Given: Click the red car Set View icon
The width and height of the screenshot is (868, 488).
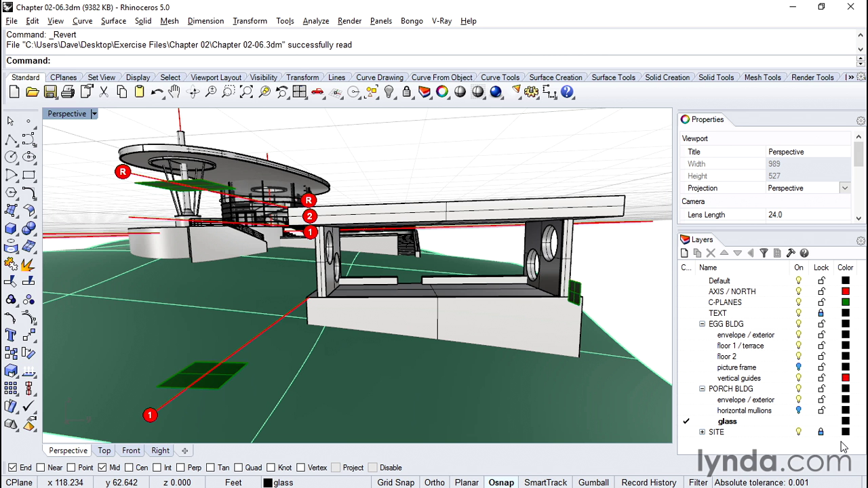Looking at the screenshot, I should [x=317, y=92].
